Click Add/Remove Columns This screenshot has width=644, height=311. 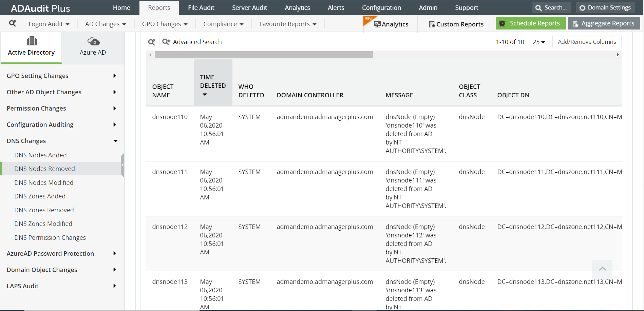[x=587, y=41]
